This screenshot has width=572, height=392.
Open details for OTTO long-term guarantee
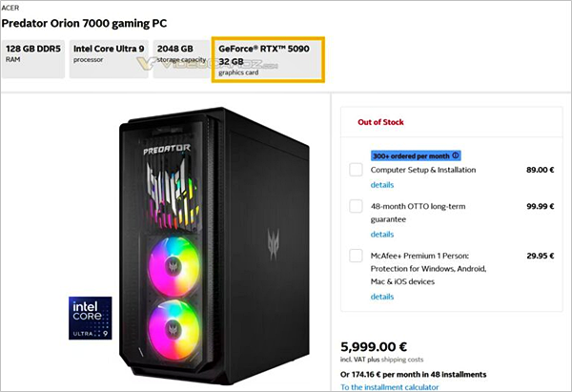click(381, 234)
